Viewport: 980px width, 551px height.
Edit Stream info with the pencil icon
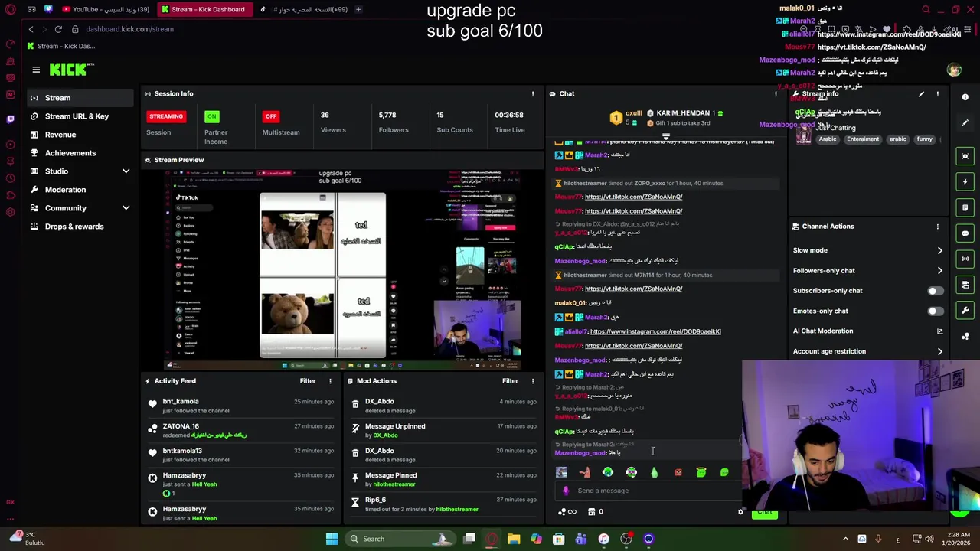tap(921, 94)
